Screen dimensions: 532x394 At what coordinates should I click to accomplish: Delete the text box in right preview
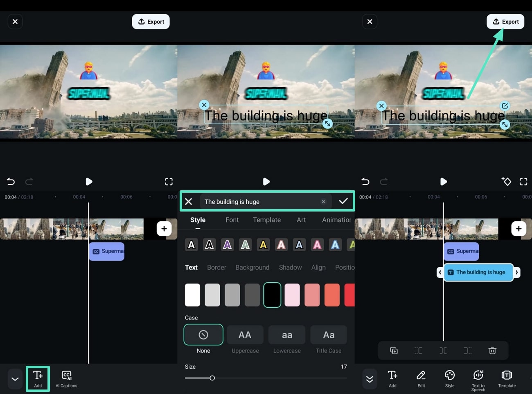(x=381, y=106)
